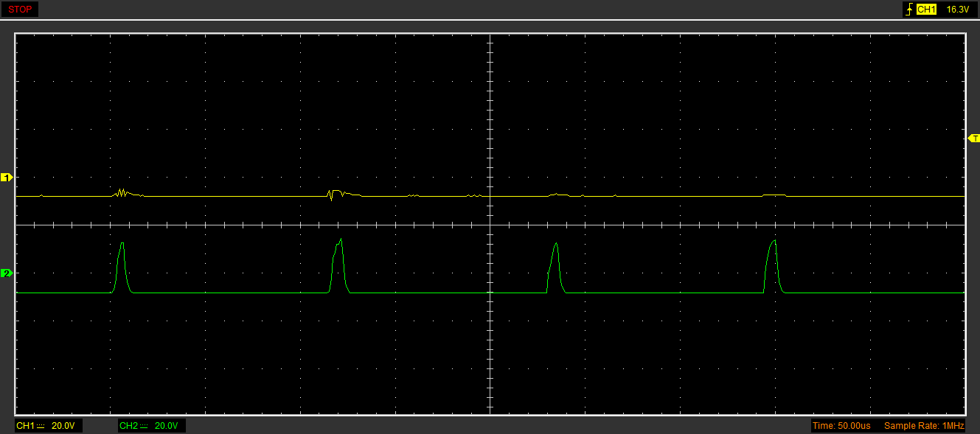Toggle the CH2 channel label at bottom
980x434 pixels.
coord(128,426)
